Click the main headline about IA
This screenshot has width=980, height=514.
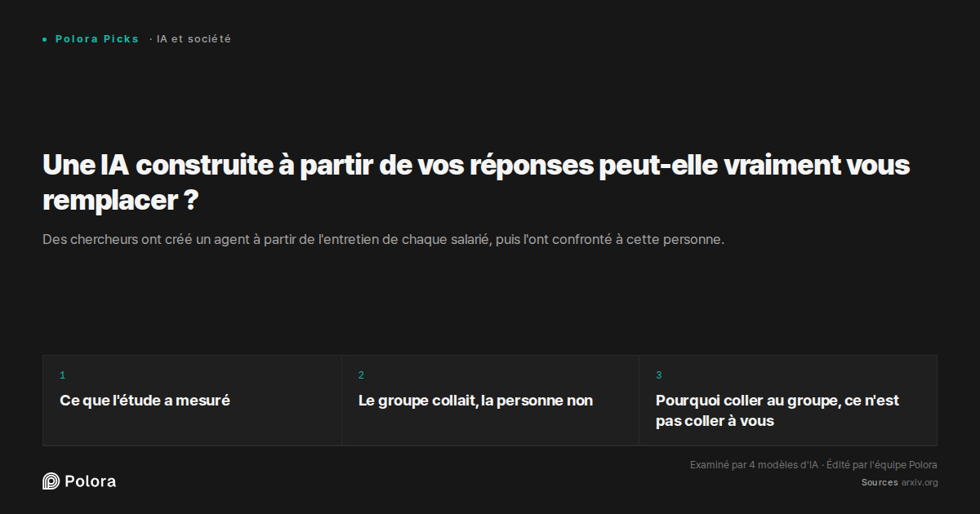tap(476, 182)
